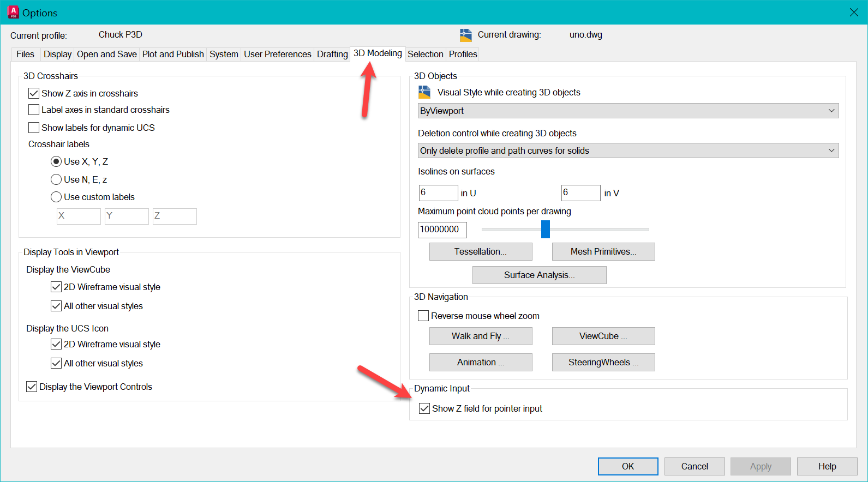Click the Tessellation button
The width and height of the screenshot is (868, 482).
pyautogui.click(x=481, y=251)
